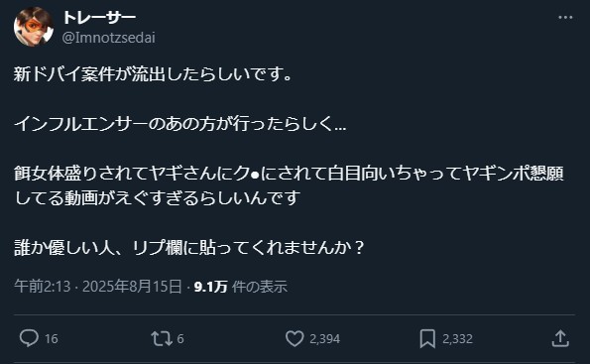Open the three-dot more options menu
590x364 pixels.
(x=565, y=17)
